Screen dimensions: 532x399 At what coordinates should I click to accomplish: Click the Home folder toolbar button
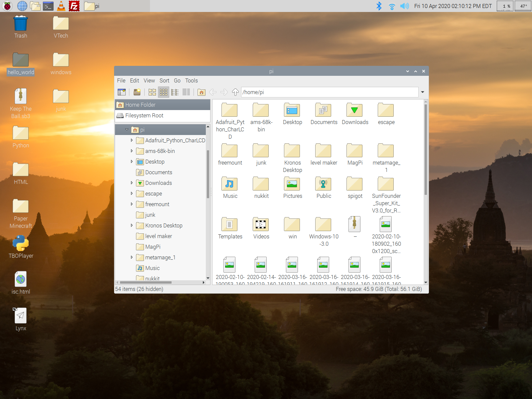(201, 92)
